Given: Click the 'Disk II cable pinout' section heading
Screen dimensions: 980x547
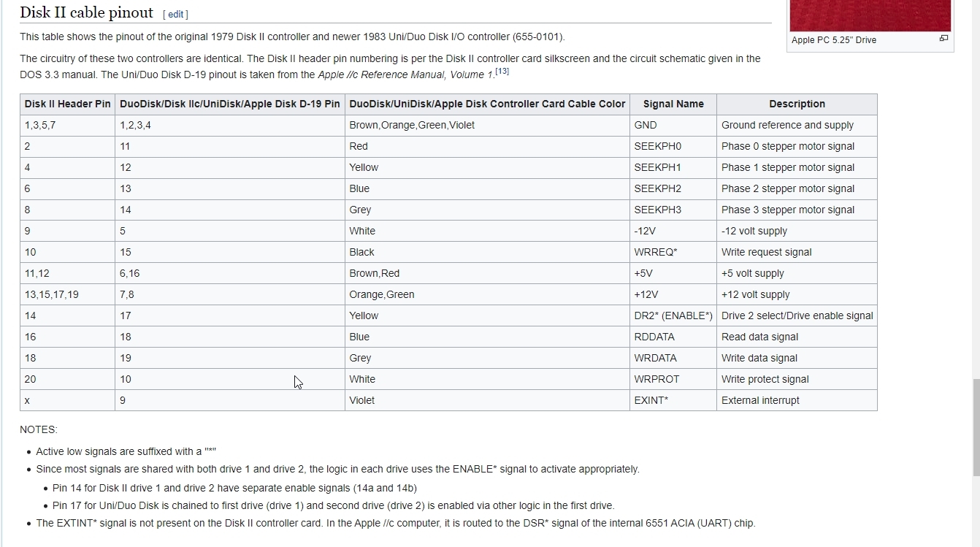Looking at the screenshot, I should [86, 12].
